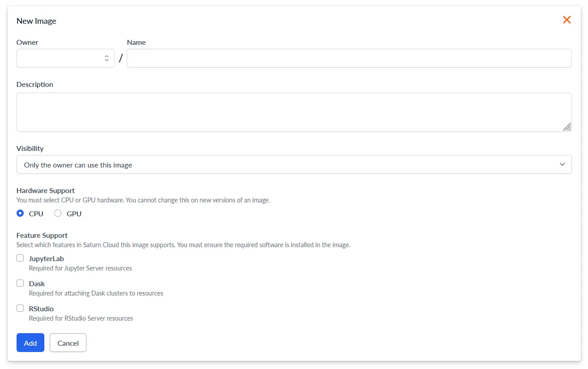Click the JupyterLab feature label
The height and width of the screenshot is (369, 588).
[47, 258]
